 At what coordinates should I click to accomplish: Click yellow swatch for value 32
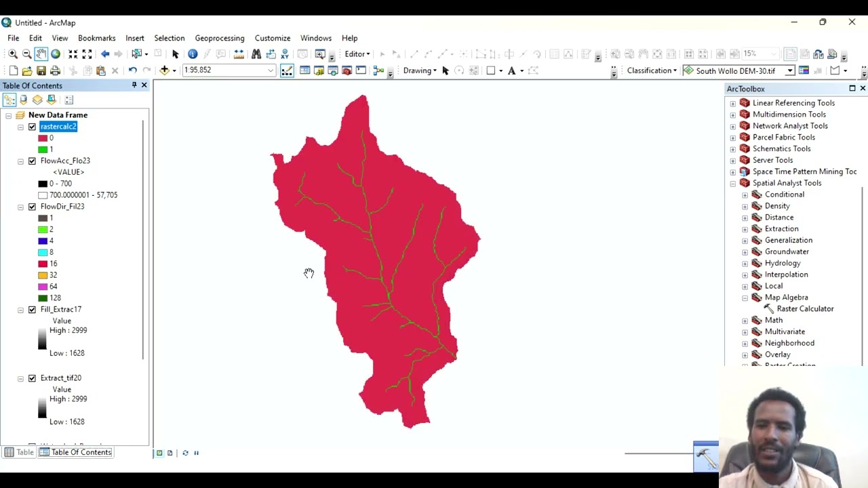tap(43, 275)
